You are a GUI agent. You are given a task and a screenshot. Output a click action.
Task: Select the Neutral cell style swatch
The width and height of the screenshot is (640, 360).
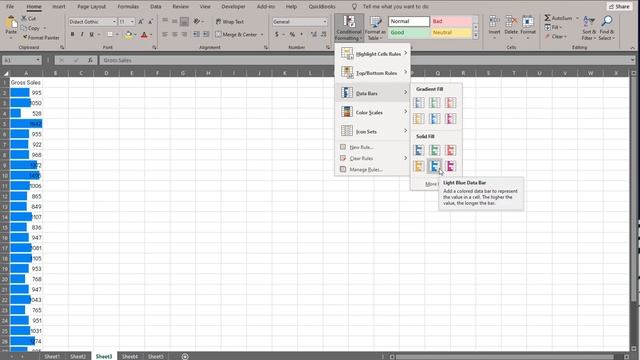click(x=451, y=33)
